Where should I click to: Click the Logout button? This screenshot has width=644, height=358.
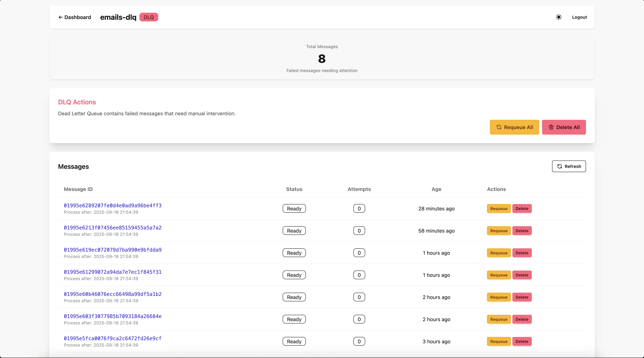(x=579, y=17)
